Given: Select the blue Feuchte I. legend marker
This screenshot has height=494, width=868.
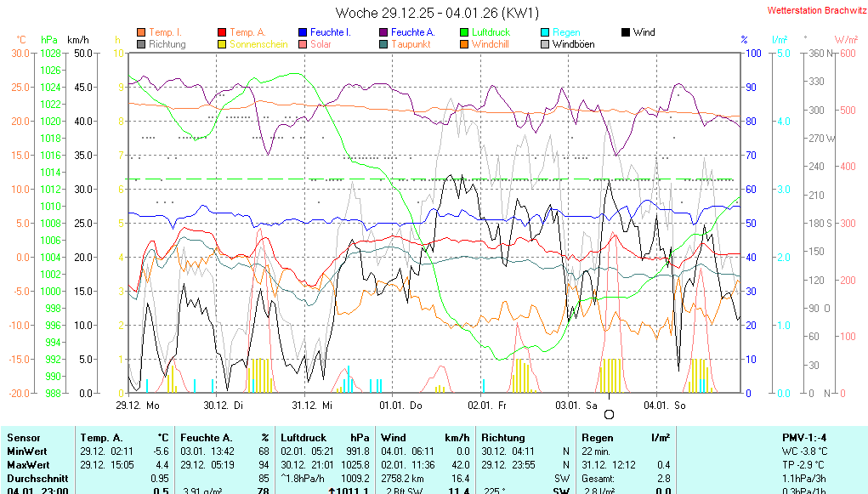Looking at the screenshot, I should tap(303, 32).
